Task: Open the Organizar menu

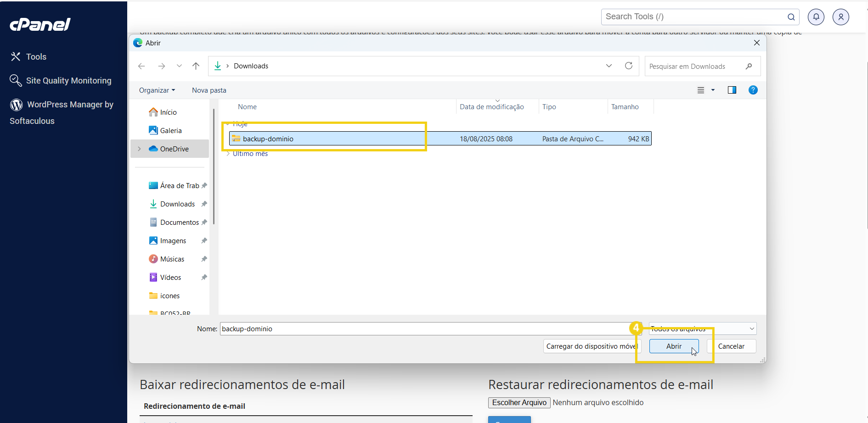Action: (x=157, y=90)
